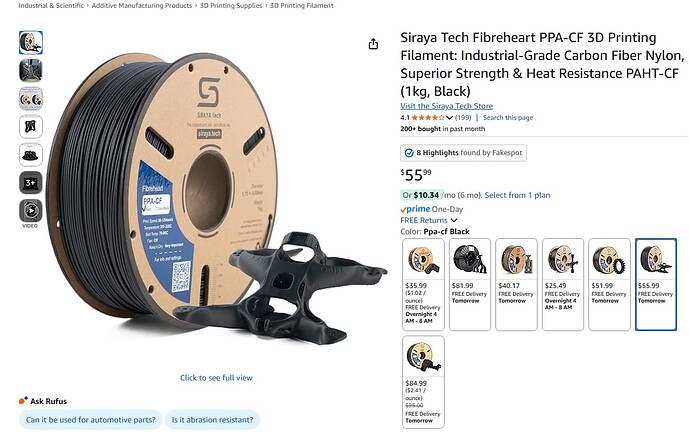689x432 pixels.
Task: Go to Additive Manufacturing Products breadcrumb
Action: pyautogui.click(x=141, y=6)
